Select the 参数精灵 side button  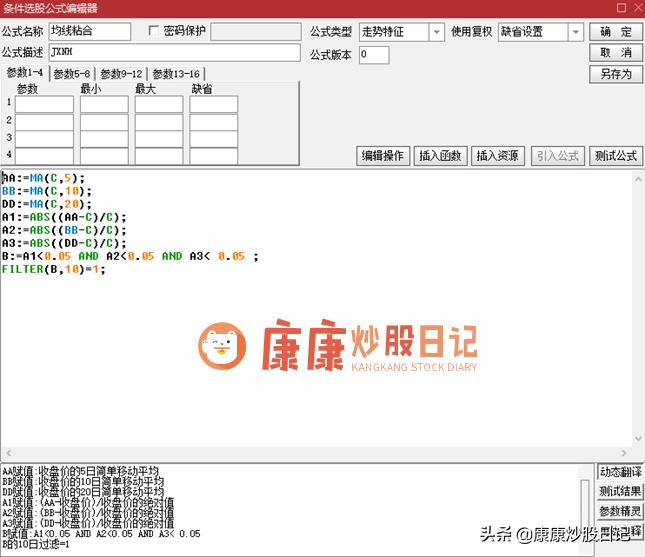[620, 511]
